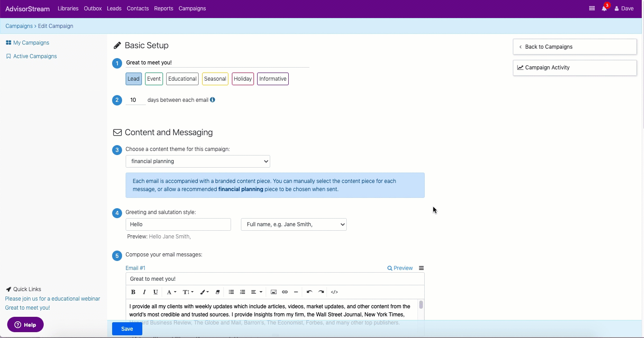Click the email editor scrollbar

click(421, 305)
